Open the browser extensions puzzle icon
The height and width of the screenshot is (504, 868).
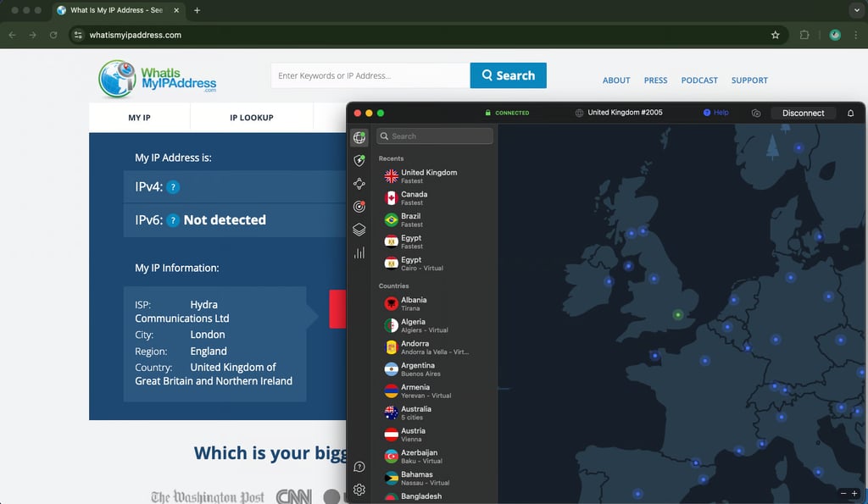pyautogui.click(x=804, y=35)
